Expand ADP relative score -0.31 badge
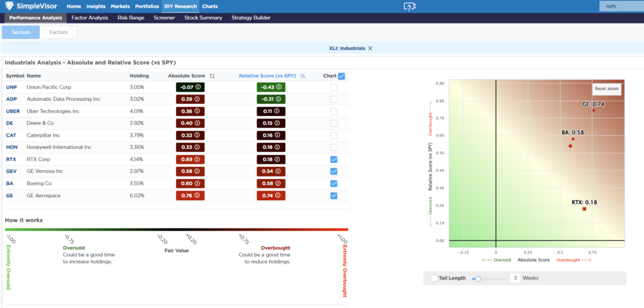644x308 pixels. point(271,99)
